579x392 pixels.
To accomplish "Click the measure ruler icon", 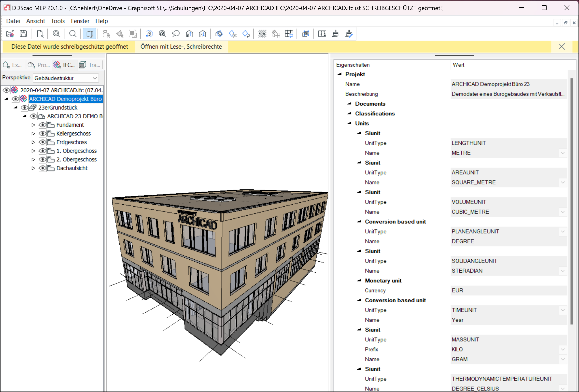I will [322, 34].
